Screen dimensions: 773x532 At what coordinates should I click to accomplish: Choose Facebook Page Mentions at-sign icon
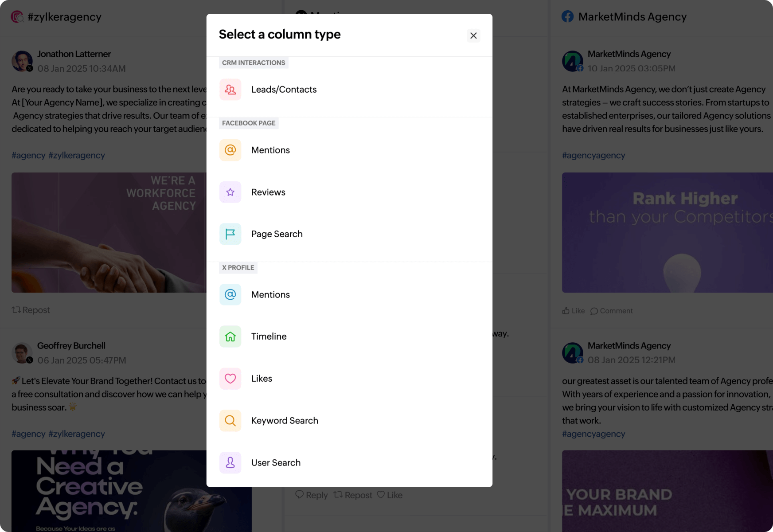point(230,150)
